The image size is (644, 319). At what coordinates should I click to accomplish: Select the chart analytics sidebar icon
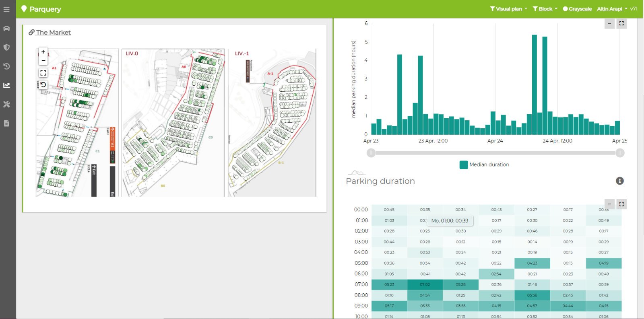[x=6, y=85]
